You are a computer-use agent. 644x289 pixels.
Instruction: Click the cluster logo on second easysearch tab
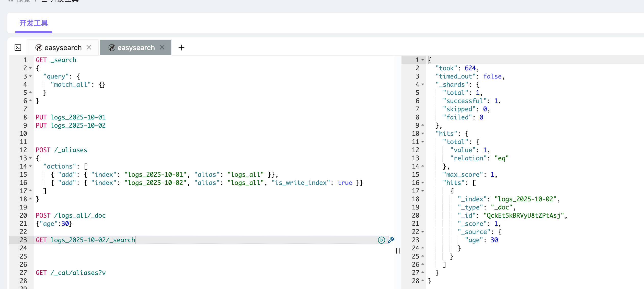click(112, 48)
